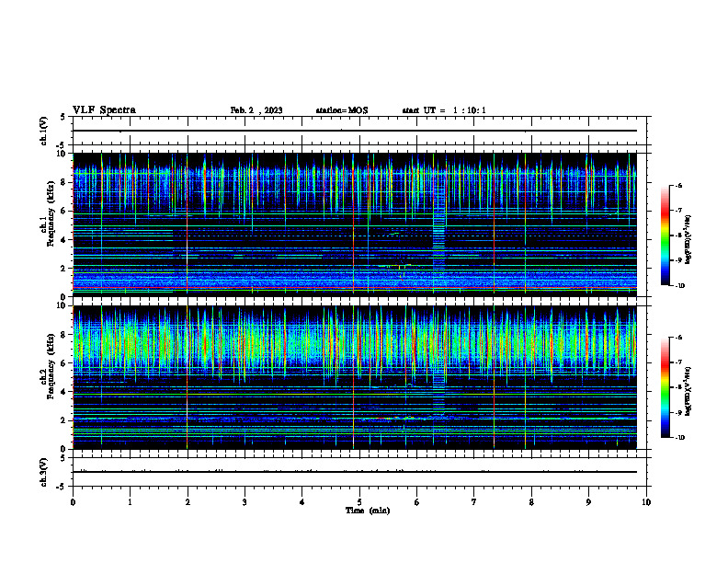The image size is (728, 563).
Task: Click the ch.1 color bar 'log(PSD)' label
Action: tap(689, 240)
